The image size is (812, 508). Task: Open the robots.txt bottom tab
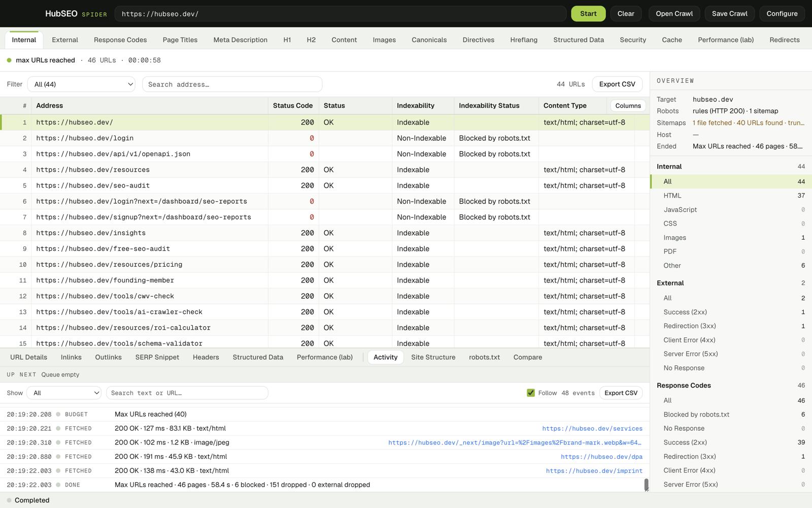coord(484,357)
